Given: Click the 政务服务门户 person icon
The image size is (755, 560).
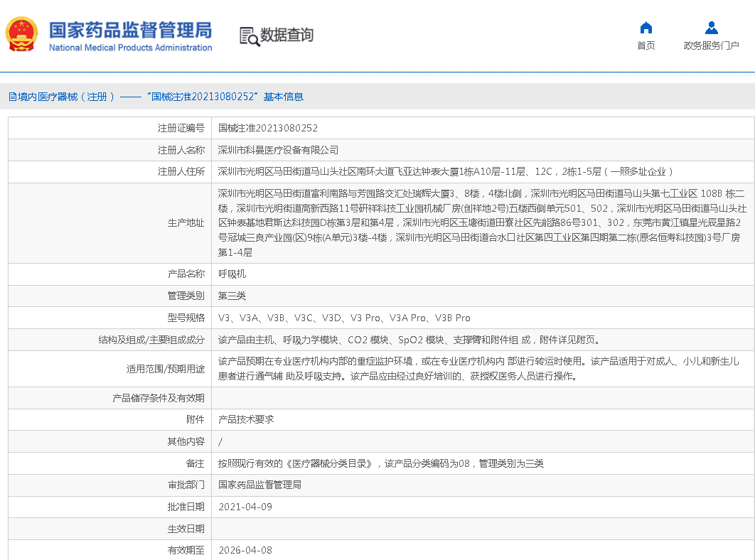Looking at the screenshot, I should click(711, 28).
